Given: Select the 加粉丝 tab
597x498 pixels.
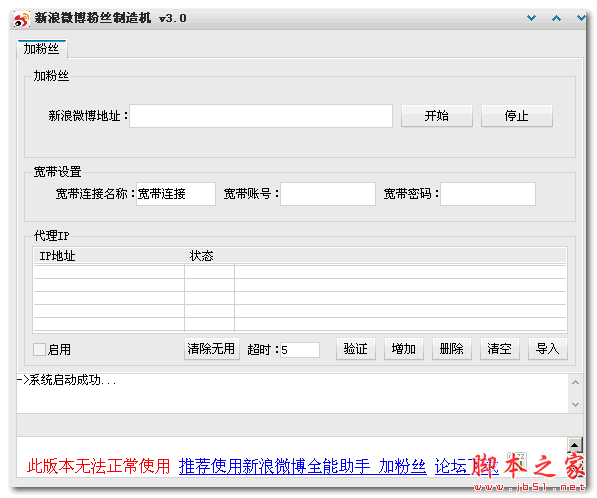Looking at the screenshot, I should pos(42,49).
